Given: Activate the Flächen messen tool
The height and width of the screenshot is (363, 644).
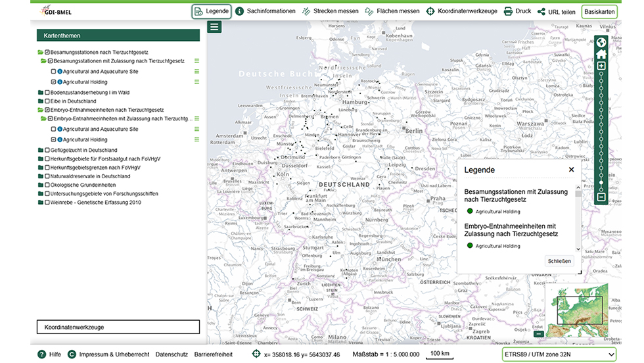Looking at the screenshot, I should click(x=392, y=11).
